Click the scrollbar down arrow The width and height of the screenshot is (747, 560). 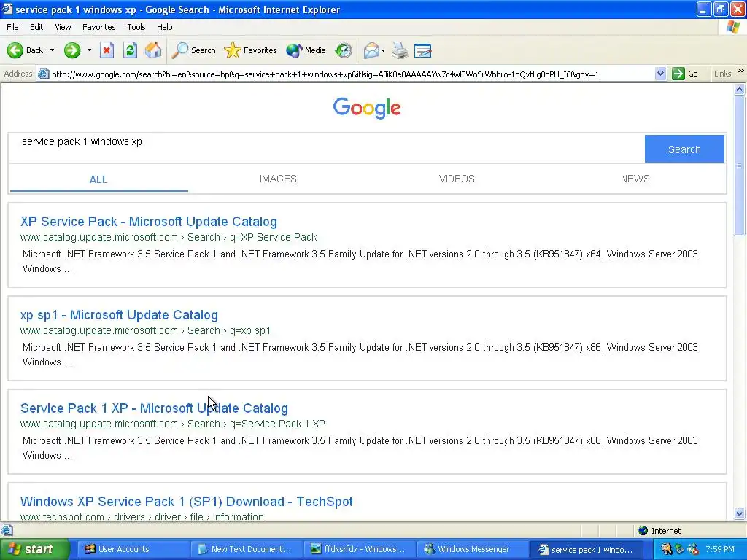pyautogui.click(x=740, y=513)
